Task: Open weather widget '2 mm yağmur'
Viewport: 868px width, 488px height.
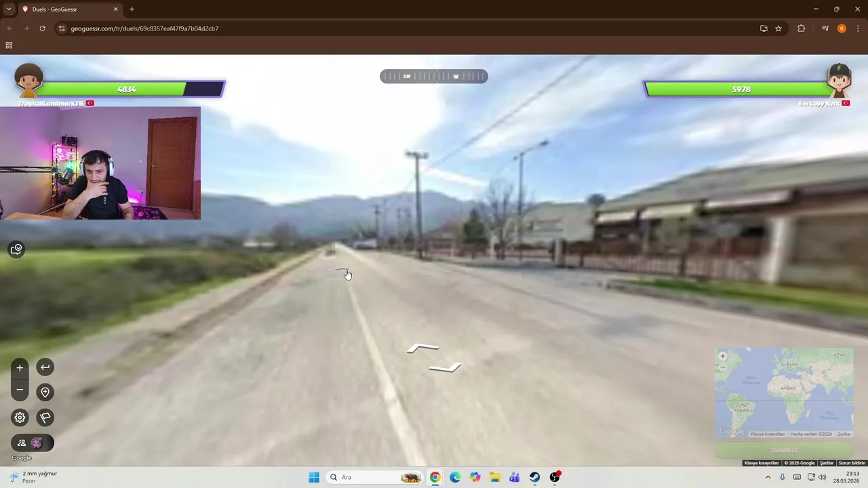Action: 34,477
